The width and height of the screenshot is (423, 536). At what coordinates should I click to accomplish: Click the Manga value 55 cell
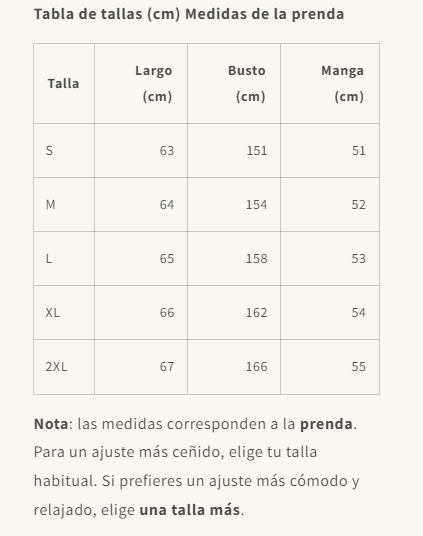[x=330, y=367]
